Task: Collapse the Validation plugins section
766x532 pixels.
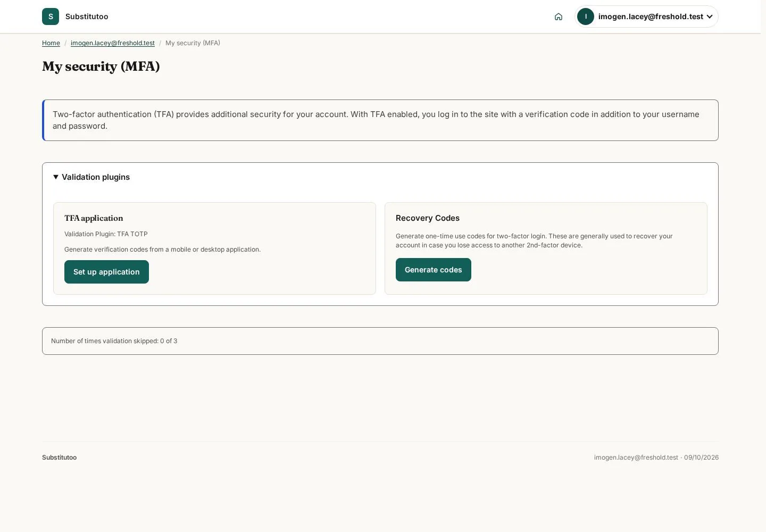Action: pyautogui.click(x=91, y=177)
